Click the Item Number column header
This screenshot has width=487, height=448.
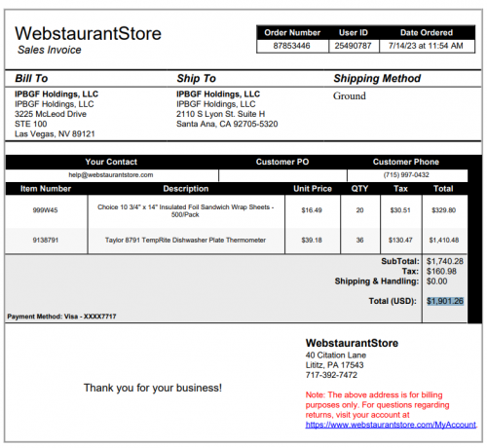click(x=46, y=189)
